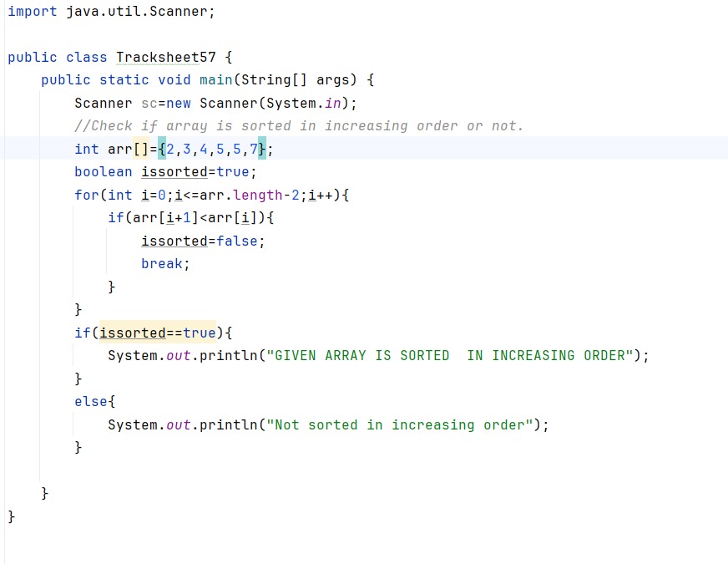Click i++ in the for loop header

[321, 196]
